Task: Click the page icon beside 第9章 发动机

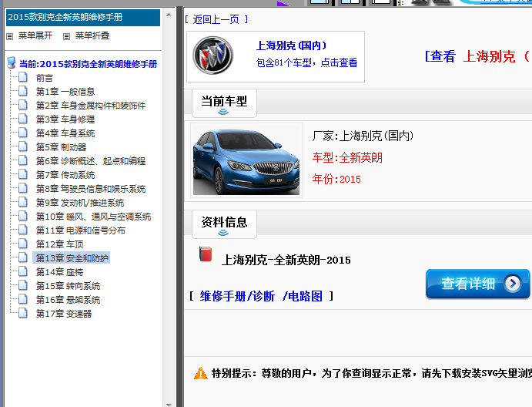Action: [23, 202]
